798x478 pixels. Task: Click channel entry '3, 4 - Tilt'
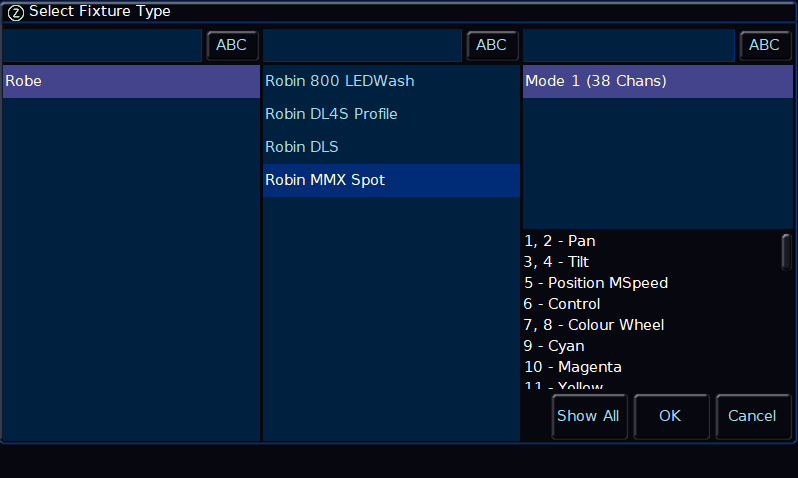click(x=556, y=262)
